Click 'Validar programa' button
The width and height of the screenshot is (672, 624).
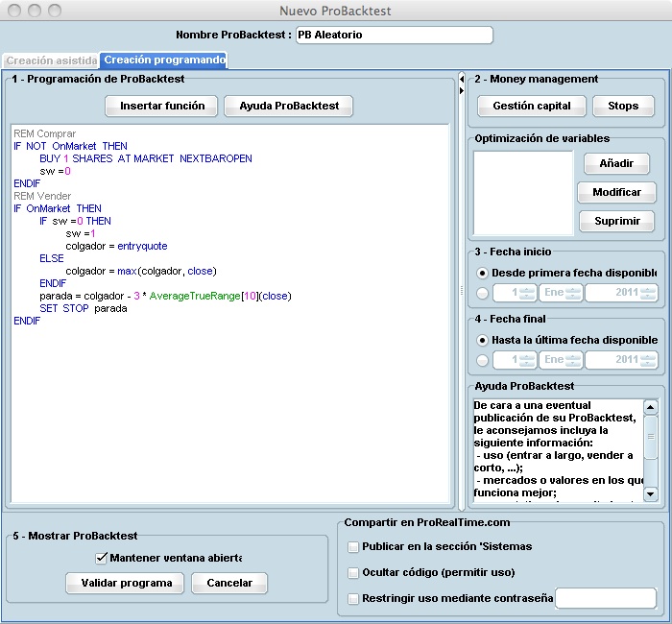[x=126, y=583]
